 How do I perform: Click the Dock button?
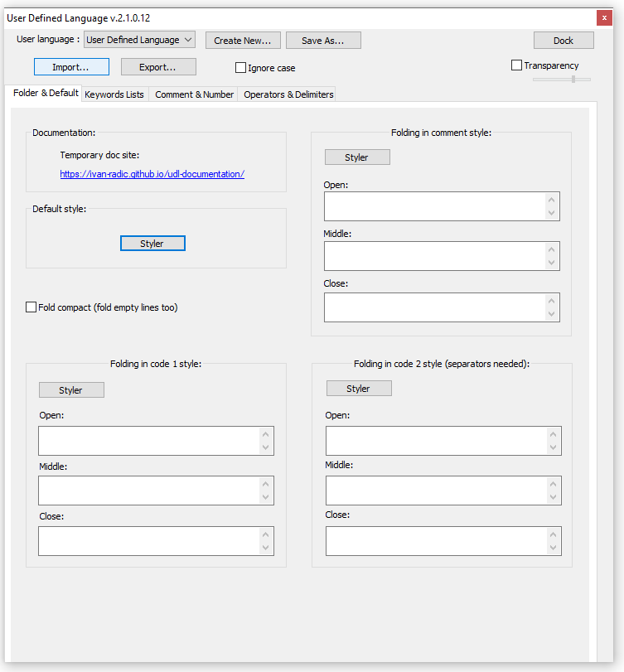coord(564,41)
